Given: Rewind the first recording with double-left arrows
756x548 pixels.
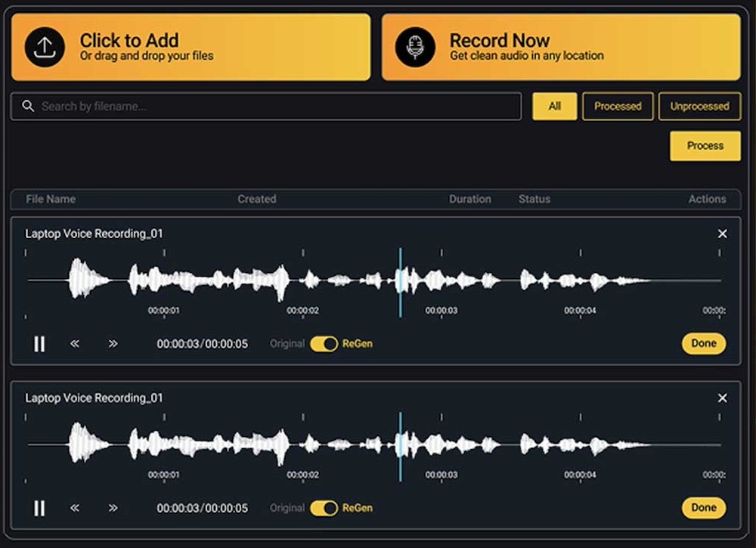Looking at the screenshot, I should pyautogui.click(x=75, y=344).
